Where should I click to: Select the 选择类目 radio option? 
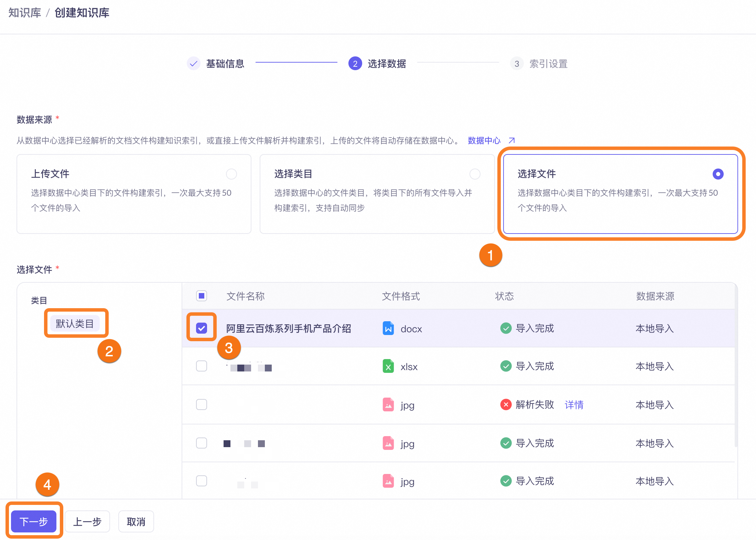[475, 174]
